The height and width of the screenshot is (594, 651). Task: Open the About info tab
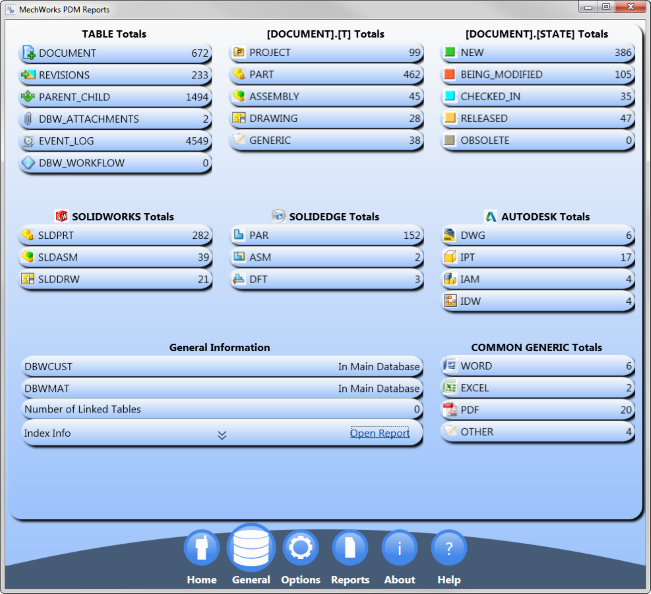coord(399,548)
